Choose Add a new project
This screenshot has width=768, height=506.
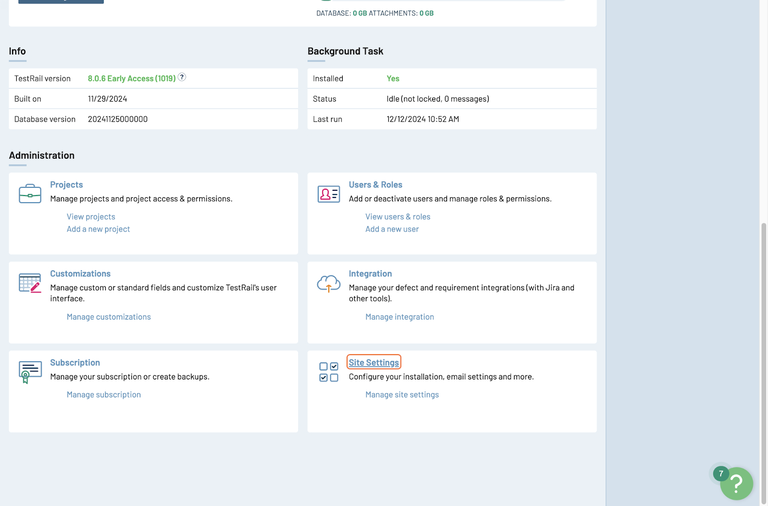point(98,229)
